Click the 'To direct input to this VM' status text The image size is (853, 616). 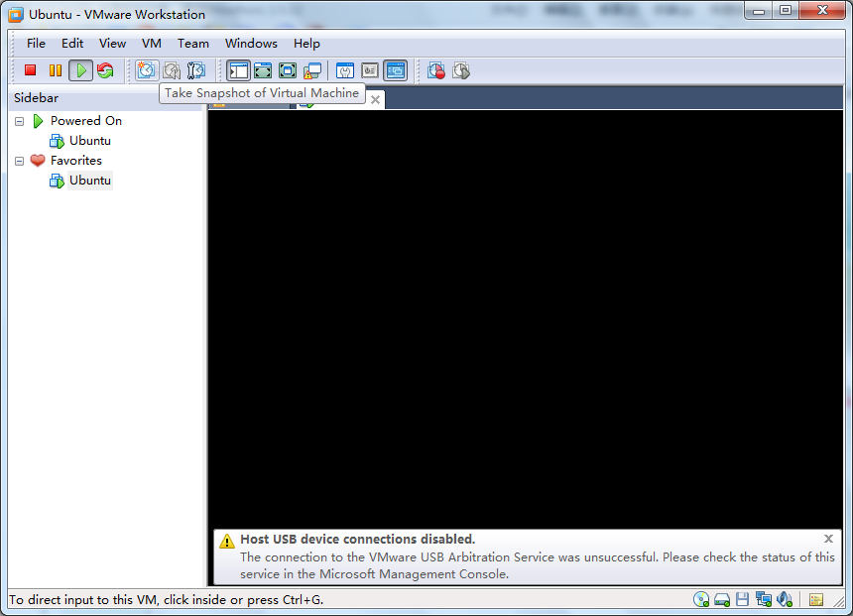pyautogui.click(x=167, y=600)
